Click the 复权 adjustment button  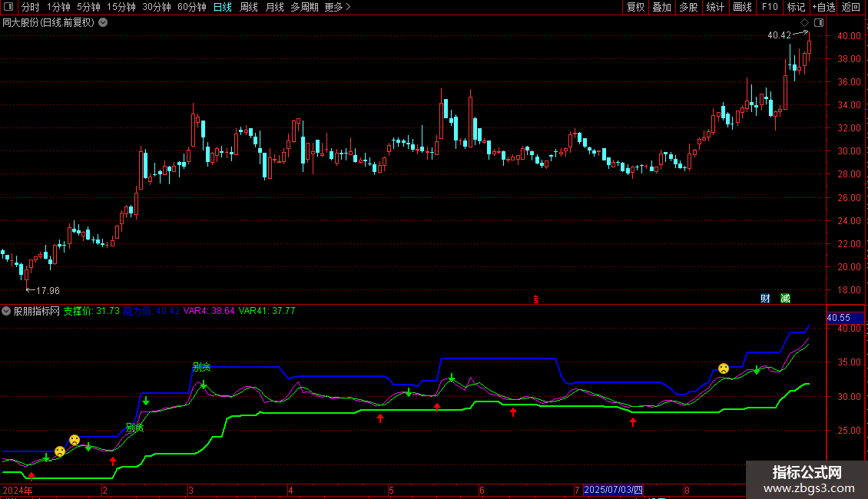pos(635,7)
